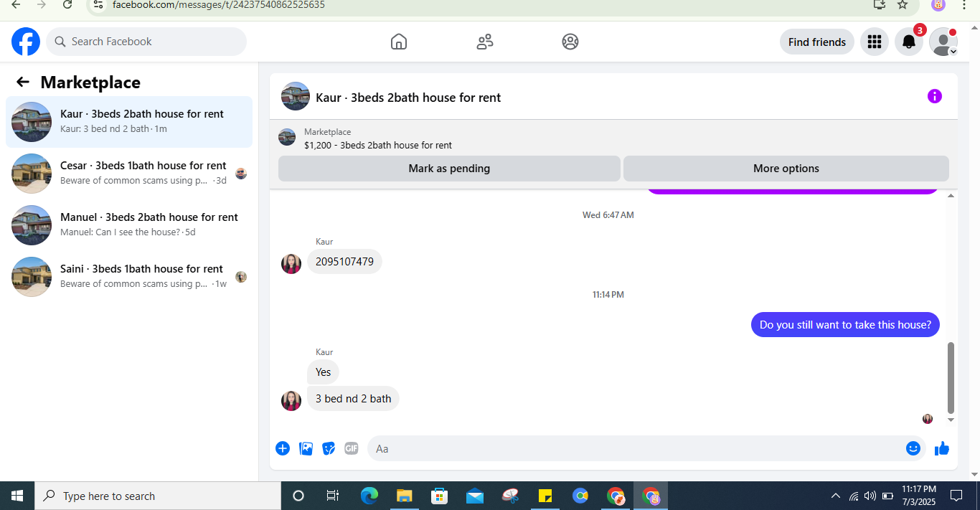
Task: Click the Mark as pending button
Action: click(449, 169)
